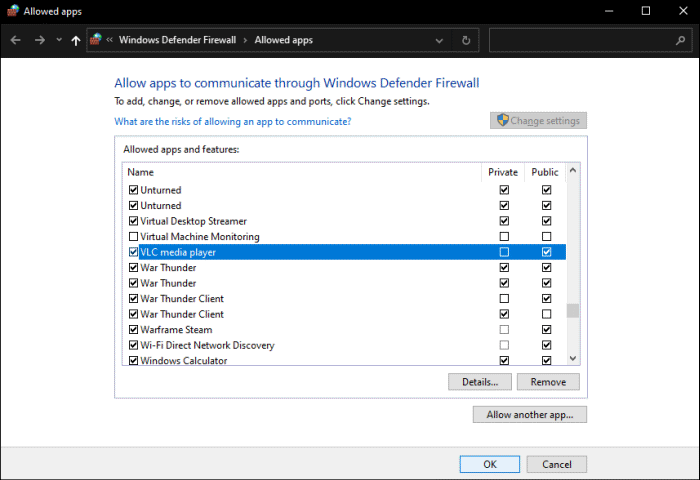Toggle the VLC media player Private checkbox
700x480 pixels.
[x=504, y=252]
